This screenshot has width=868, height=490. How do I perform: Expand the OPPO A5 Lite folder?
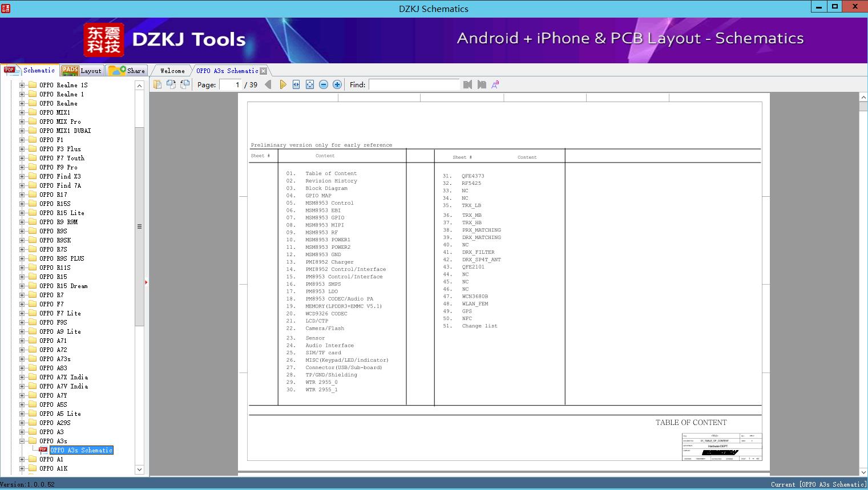22,414
